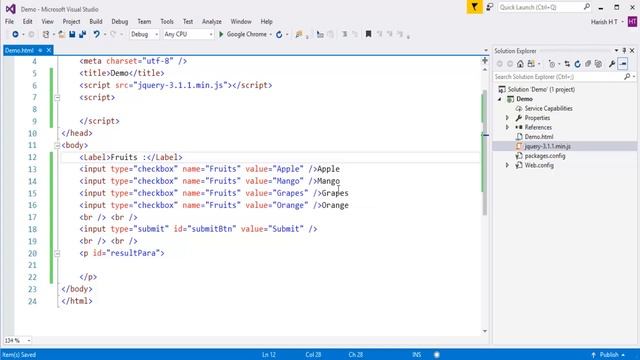Click the editor vertical scrollbar thumb
The height and width of the screenshot is (360, 640).
click(x=484, y=153)
